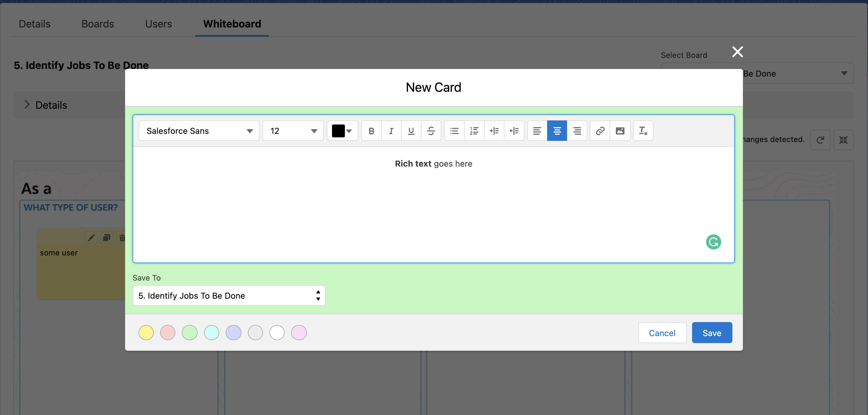Pick the yellow card color swatch
Screen dimensions: 868x415
[146, 333]
